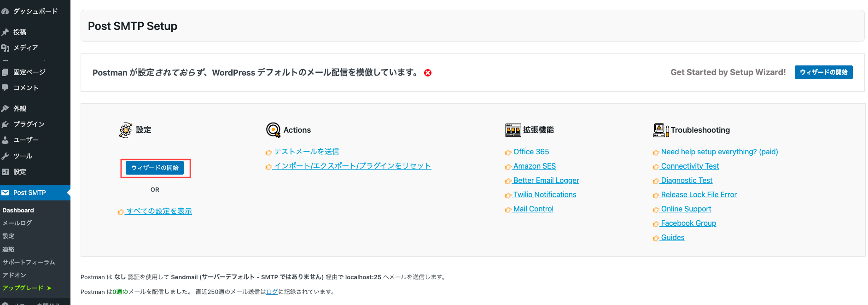
Task: Open サポートフォーラム submenu item
Action: point(29,262)
